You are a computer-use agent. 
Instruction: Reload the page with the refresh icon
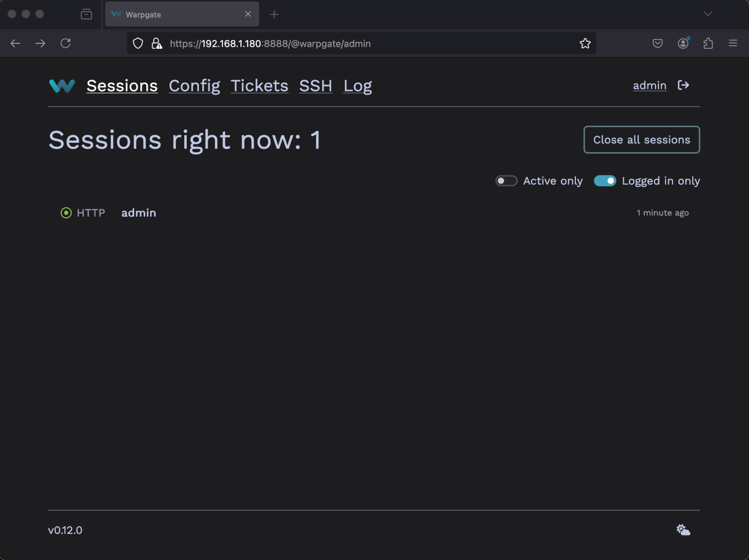[x=66, y=43]
